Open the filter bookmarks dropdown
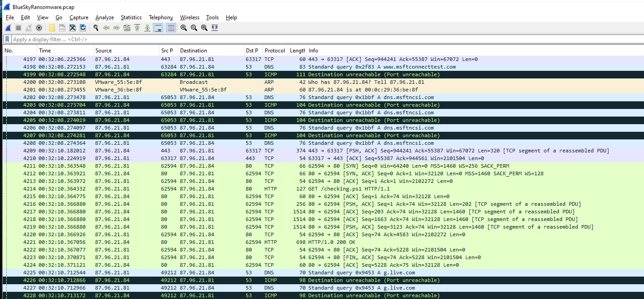This screenshot has height=299, width=644. pos(7,39)
